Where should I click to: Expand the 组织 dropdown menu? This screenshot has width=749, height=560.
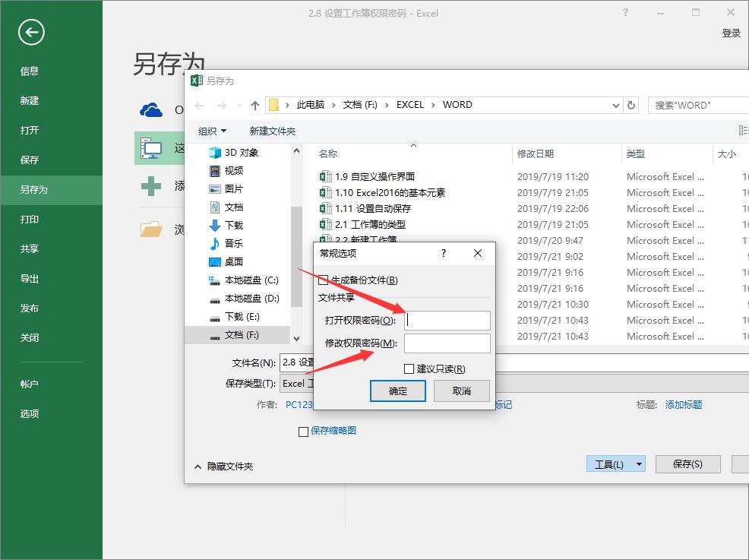click(212, 131)
